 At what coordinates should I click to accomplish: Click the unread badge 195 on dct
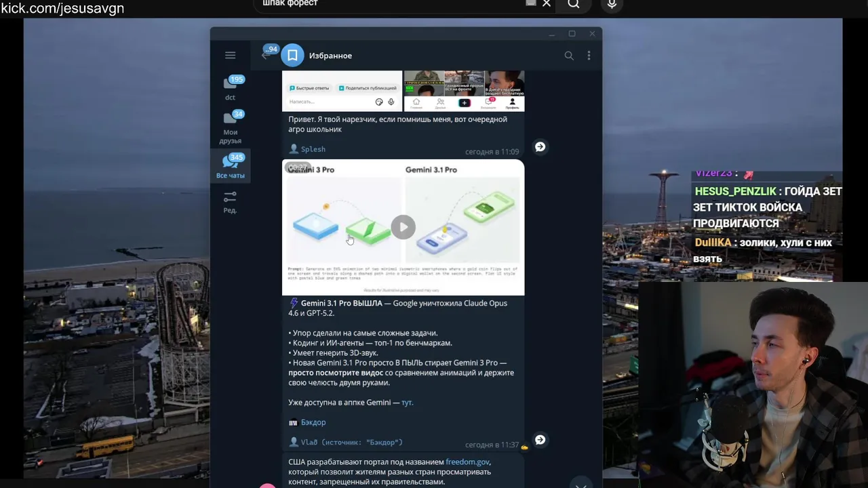tap(236, 79)
